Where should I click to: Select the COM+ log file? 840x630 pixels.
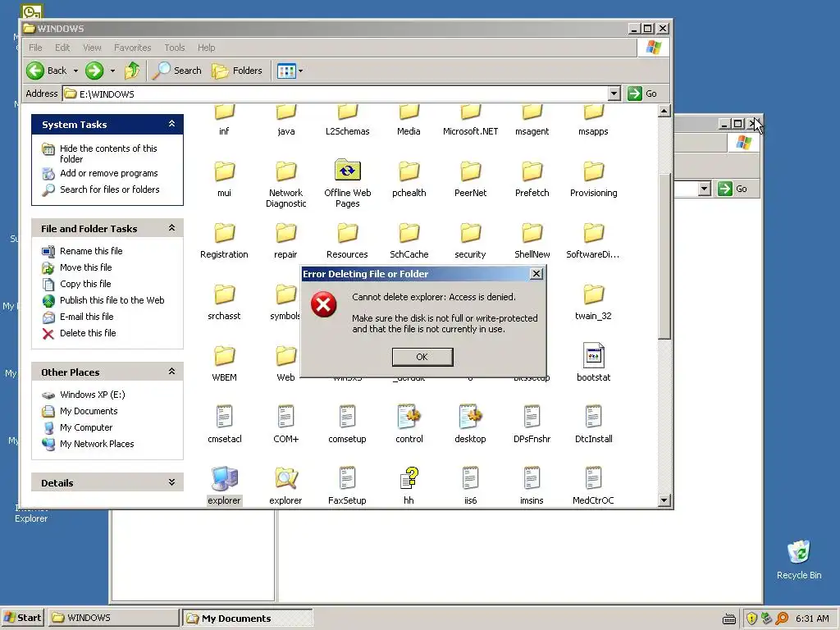pyautogui.click(x=286, y=424)
